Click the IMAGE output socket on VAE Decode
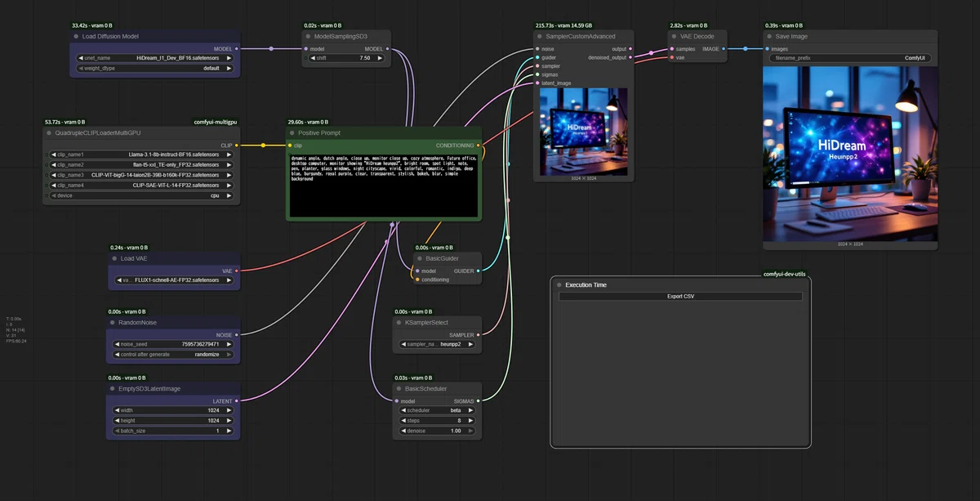 tap(723, 49)
